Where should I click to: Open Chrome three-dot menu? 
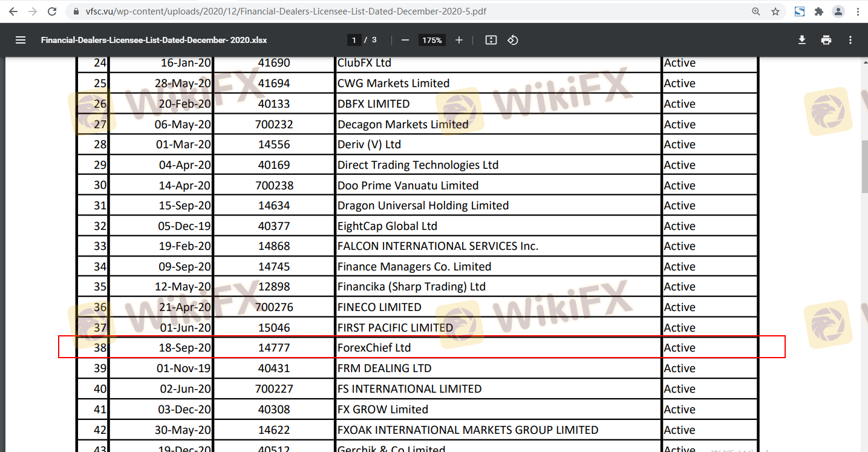click(x=857, y=11)
